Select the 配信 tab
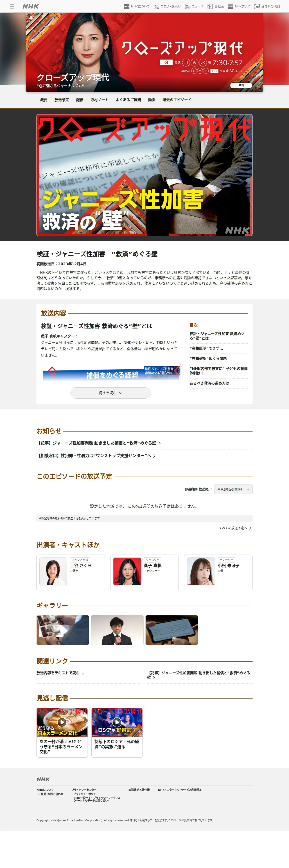The width and height of the screenshot is (289, 868). click(80, 100)
